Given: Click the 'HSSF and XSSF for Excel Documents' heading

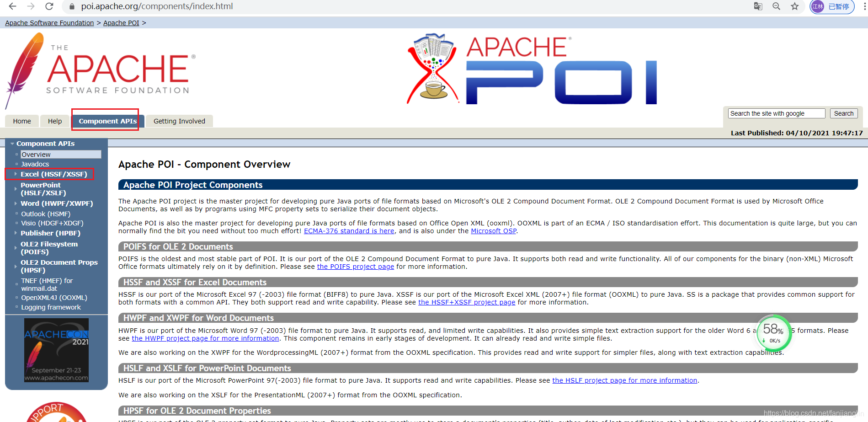Looking at the screenshot, I should click(488, 282).
